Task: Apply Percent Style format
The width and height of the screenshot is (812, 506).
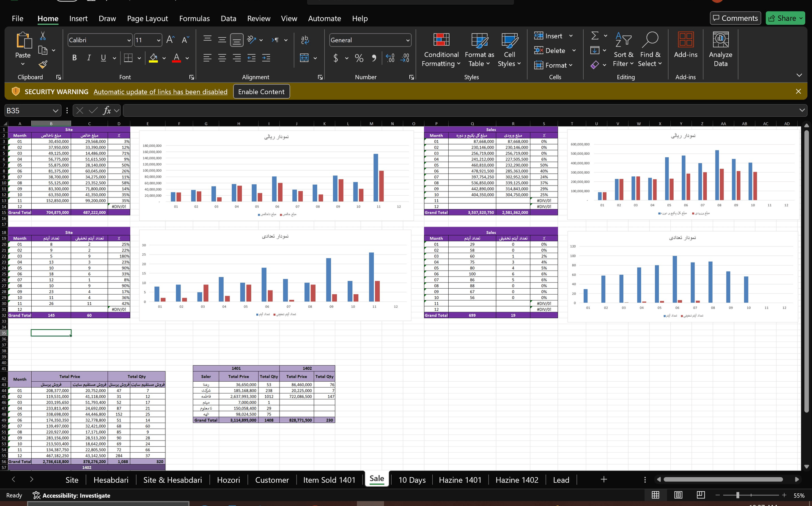Action: click(x=359, y=58)
